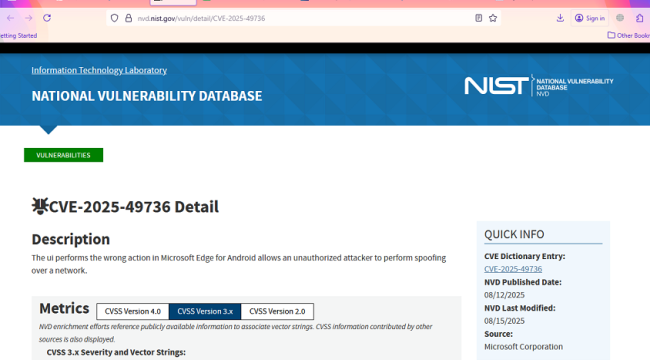The image size is (650, 360).
Task: Expand the Vulnerabilities menu button
Action: [63, 155]
